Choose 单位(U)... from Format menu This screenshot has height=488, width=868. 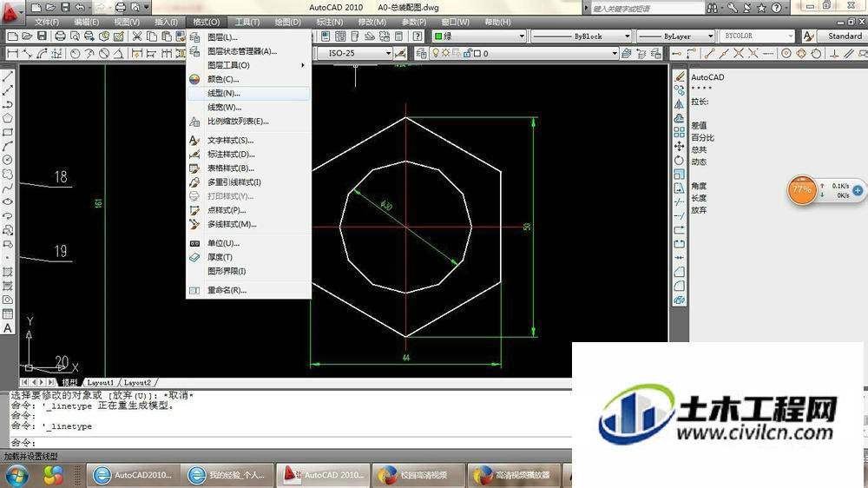pos(248,244)
